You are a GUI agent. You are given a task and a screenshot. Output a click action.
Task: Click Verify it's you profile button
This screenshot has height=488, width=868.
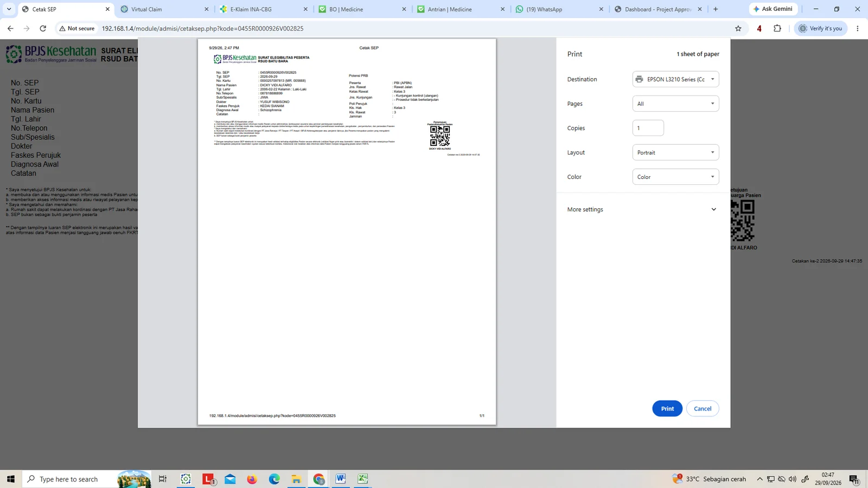820,28
